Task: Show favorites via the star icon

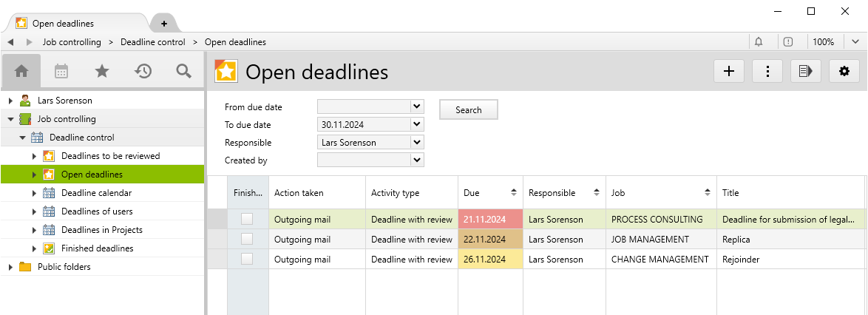Action: coord(102,71)
